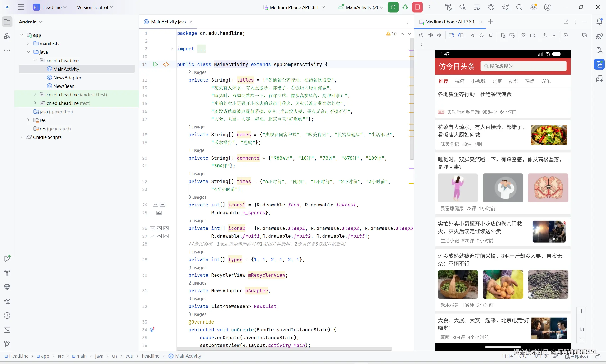
Task: Open editor tab options three-dot menu
Action: point(407,22)
